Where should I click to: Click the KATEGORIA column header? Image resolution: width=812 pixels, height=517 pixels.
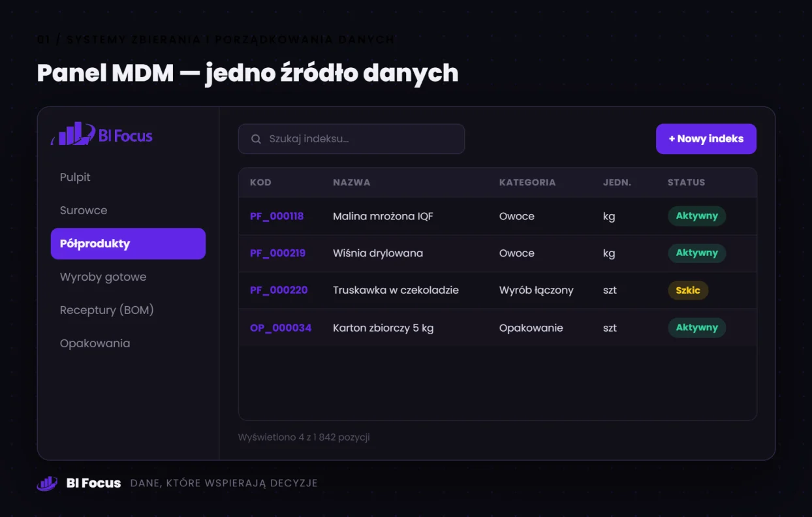pyautogui.click(x=527, y=182)
